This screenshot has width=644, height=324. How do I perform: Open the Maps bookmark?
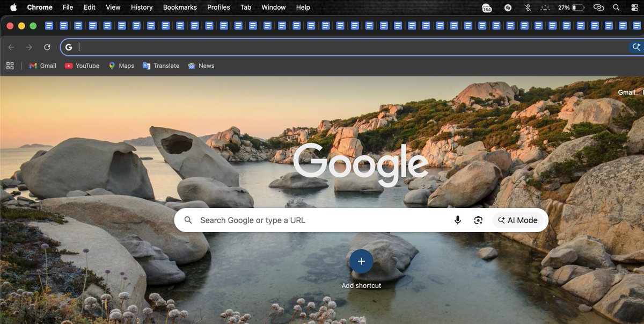click(x=121, y=66)
